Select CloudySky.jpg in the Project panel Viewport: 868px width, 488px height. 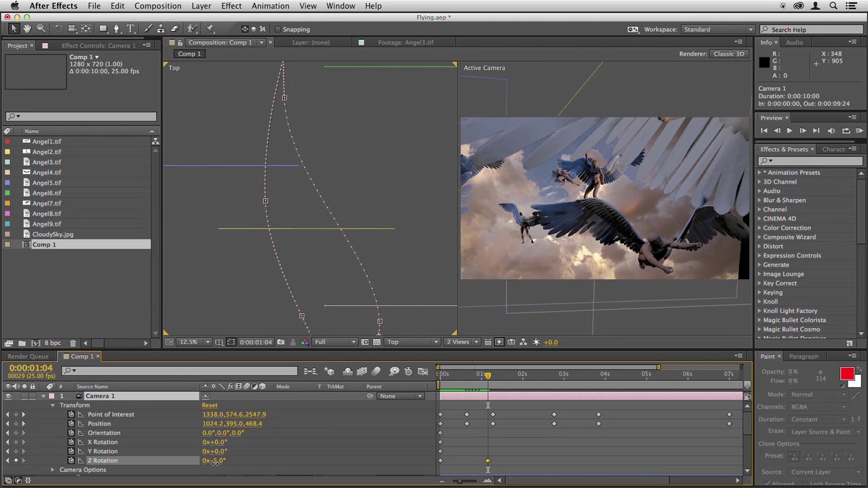(53, 235)
